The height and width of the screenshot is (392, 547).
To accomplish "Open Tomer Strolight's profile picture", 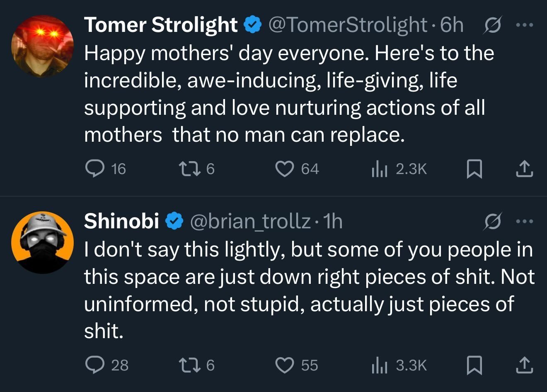I will (42, 46).
